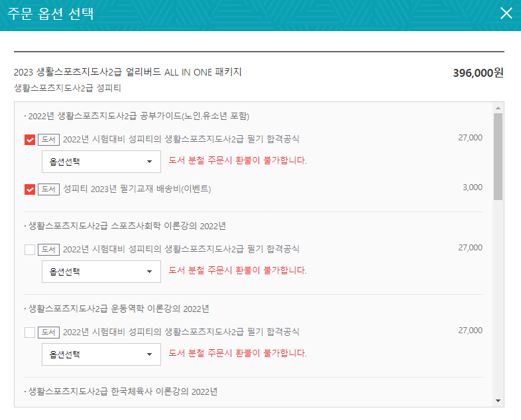Click the scrollbar down arrow in option list
This screenshot has width=521, height=420.
point(498,401)
